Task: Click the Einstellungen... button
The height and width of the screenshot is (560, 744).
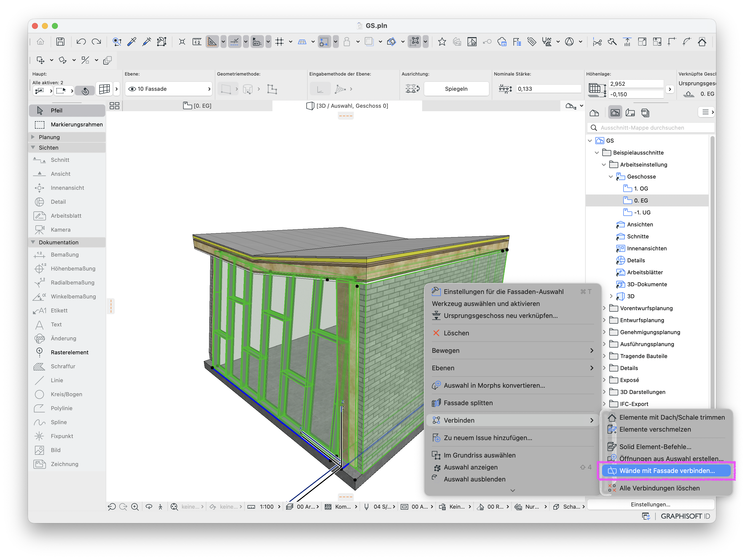Action: pos(650,505)
